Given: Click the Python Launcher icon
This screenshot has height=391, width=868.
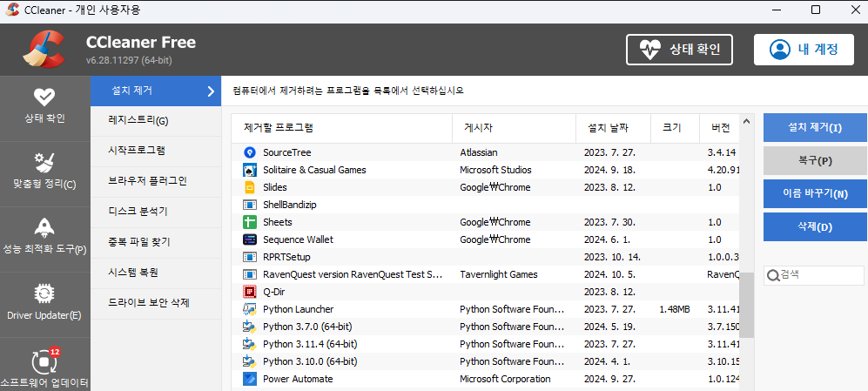Looking at the screenshot, I should 250,309.
